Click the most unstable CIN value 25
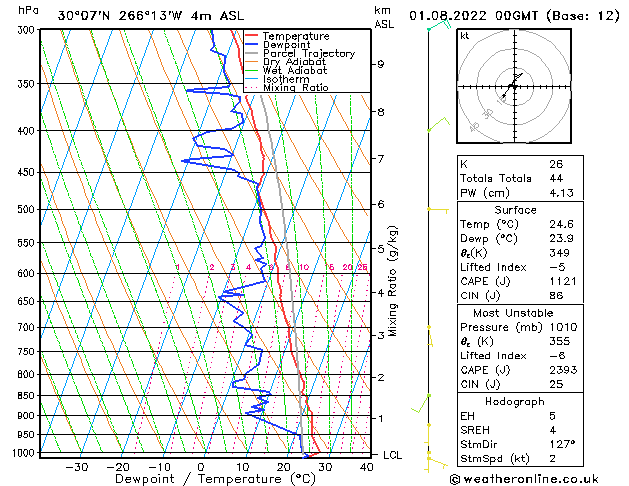Image resolution: width=629 pixels, height=486 pixels. (x=556, y=385)
